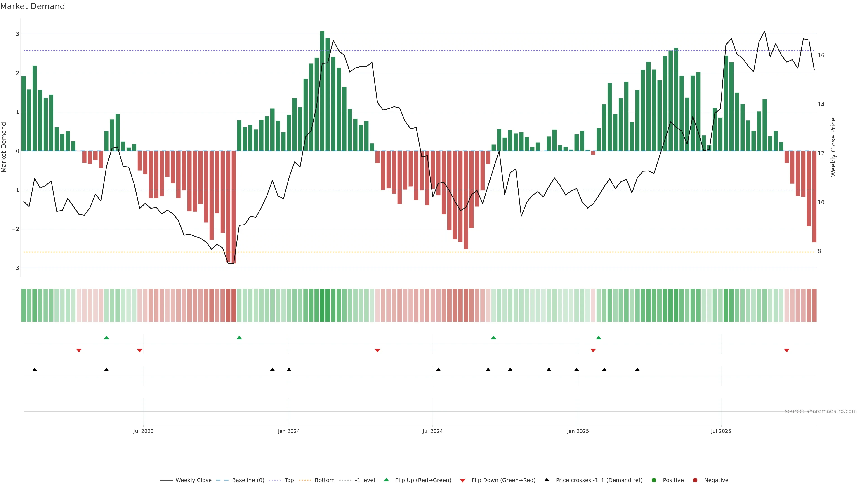Click the red Flip Down marker before Jul 2024

click(x=377, y=351)
